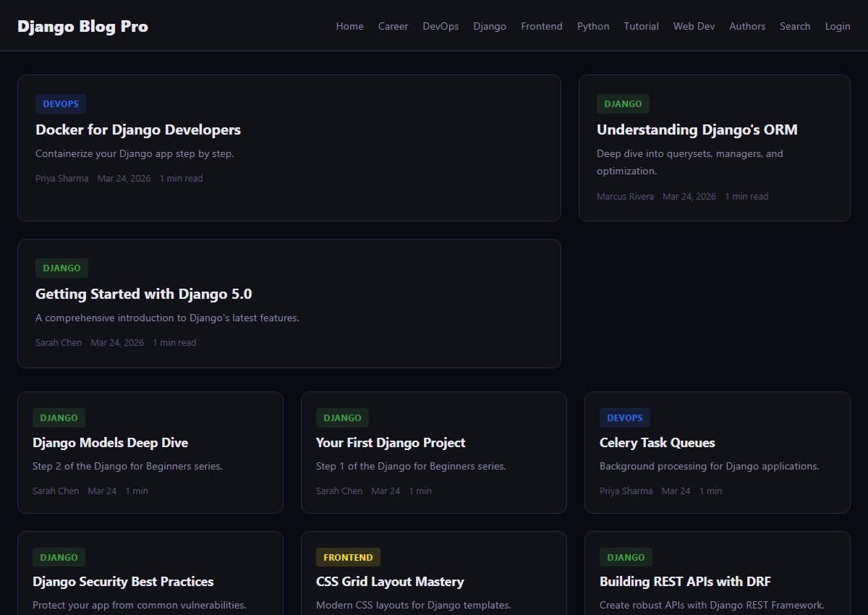Open the DEVOPS badge on Docker post
This screenshot has height=615, width=868.
(x=60, y=103)
